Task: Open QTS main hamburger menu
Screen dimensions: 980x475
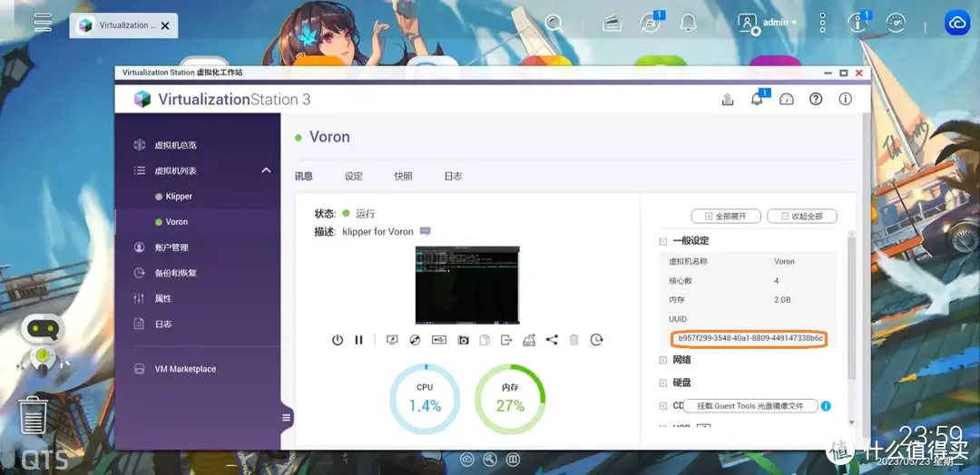Action: 44,22
